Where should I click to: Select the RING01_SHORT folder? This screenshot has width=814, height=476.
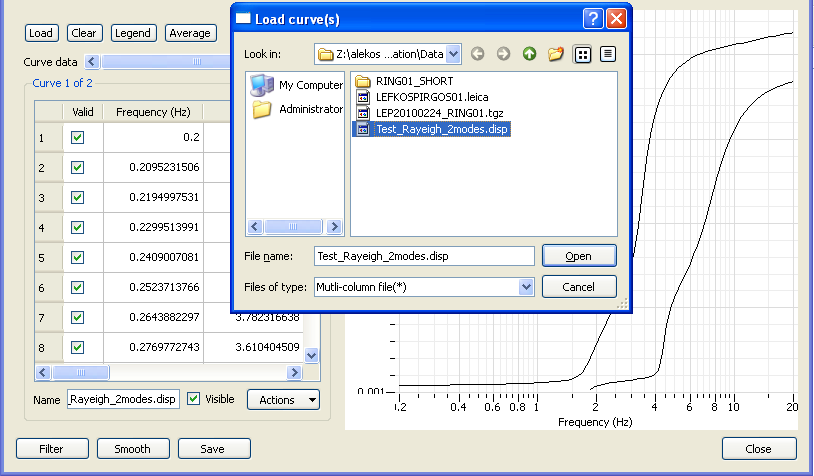coord(414,81)
